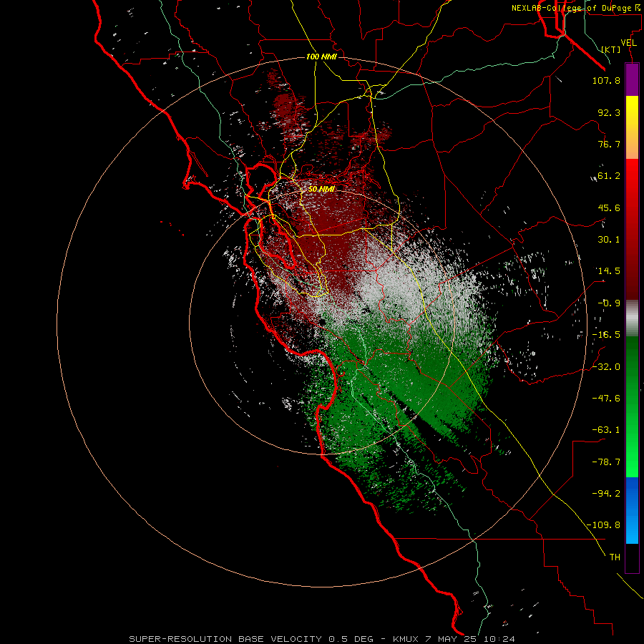Screen dimensions: 644x644
Task: Click the [KT] units label
Action: [x=611, y=49]
